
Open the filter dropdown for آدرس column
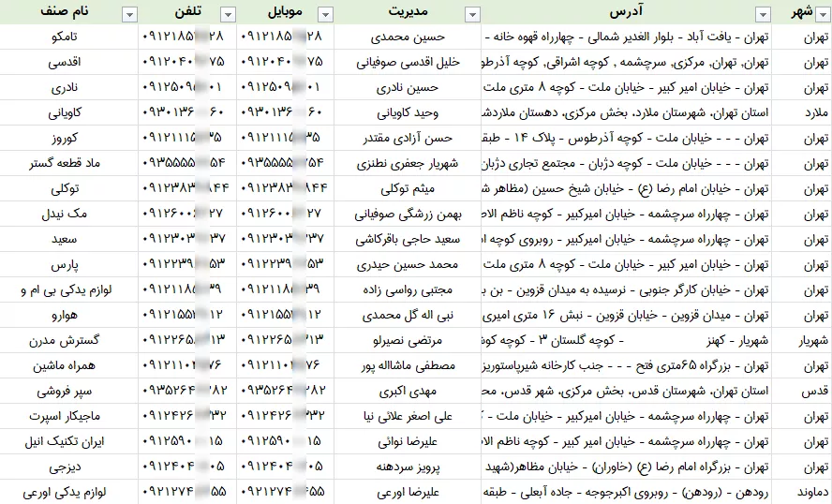click(x=763, y=15)
